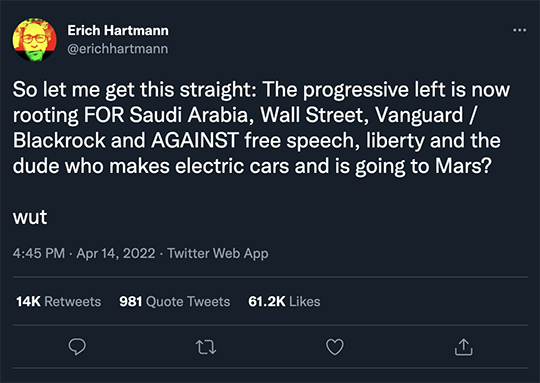Click the 4:45 PM timestamp
The image size is (540, 383).
point(39,253)
